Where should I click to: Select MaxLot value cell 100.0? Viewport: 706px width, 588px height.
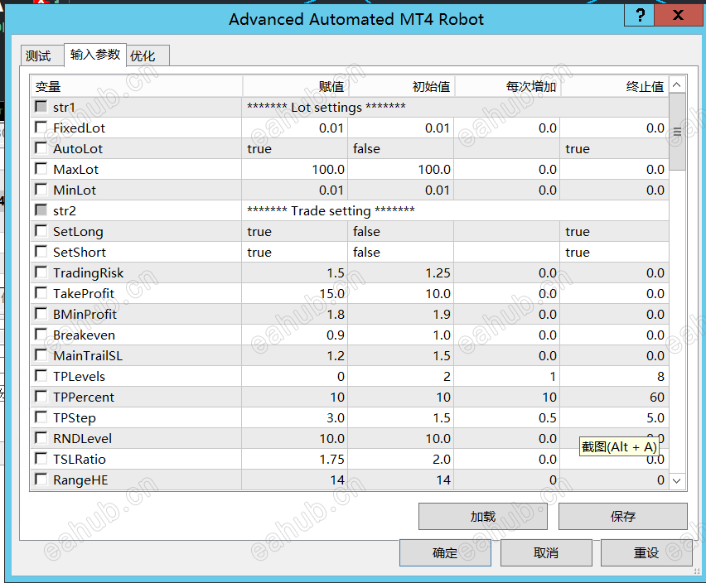tap(295, 169)
